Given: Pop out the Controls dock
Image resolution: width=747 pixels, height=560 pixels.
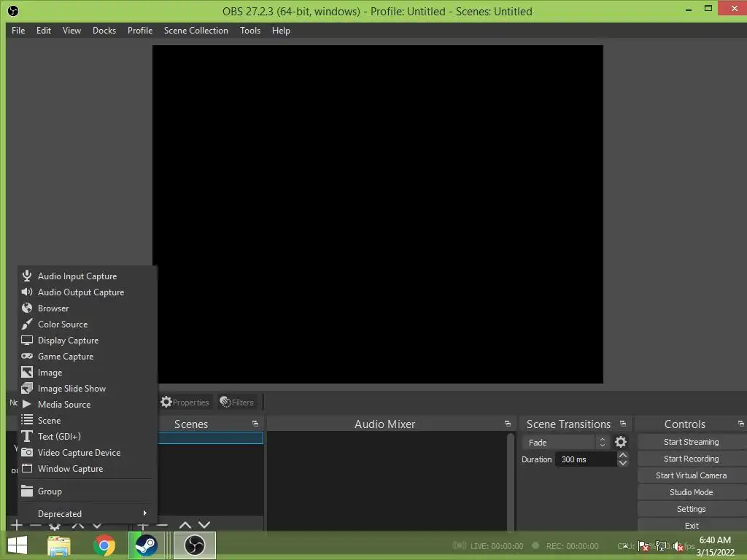Looking at the screenshot, I should 741,424.
